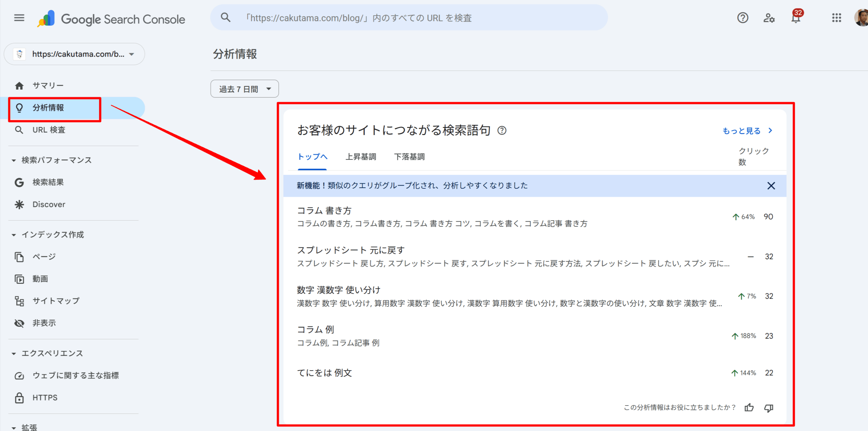The image size is (868, 431).
Task: Switch to the 上昇基調 tab
Action: (361, 157)
